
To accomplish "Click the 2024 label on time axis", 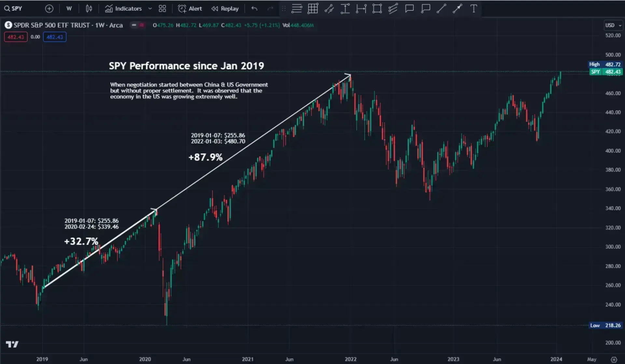I will (x=556, y=359).
